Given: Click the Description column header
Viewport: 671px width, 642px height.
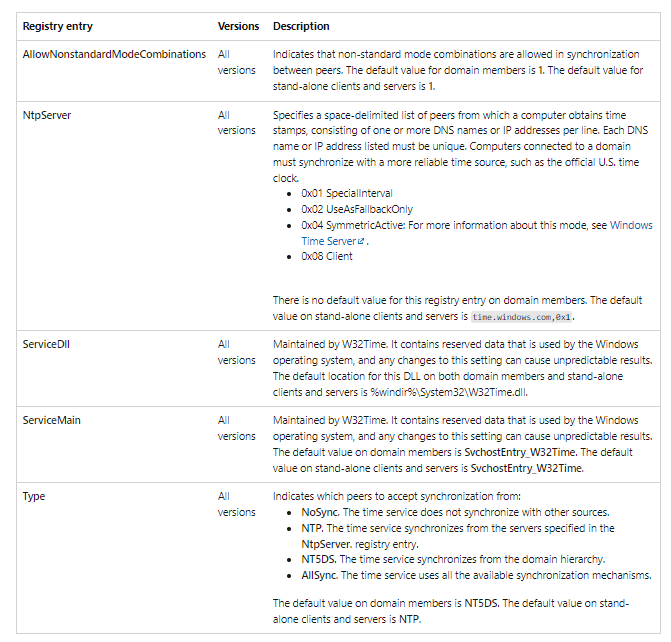Looking at the screenshot, I should click(301, 26).
